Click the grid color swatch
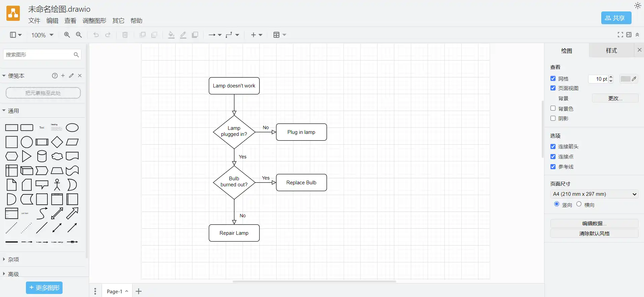 coord(625,79)
